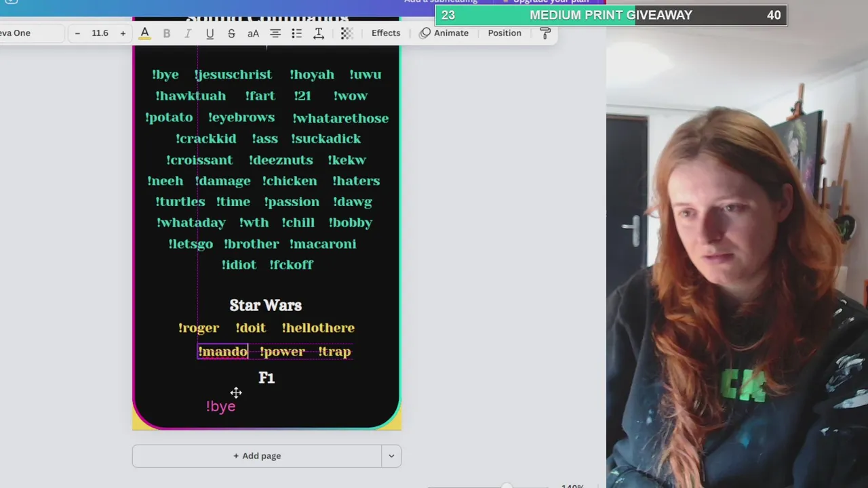The width and height of the screenshot is (868, 488).
Task: Select the pink !bye text box
Action: (221, 406)
